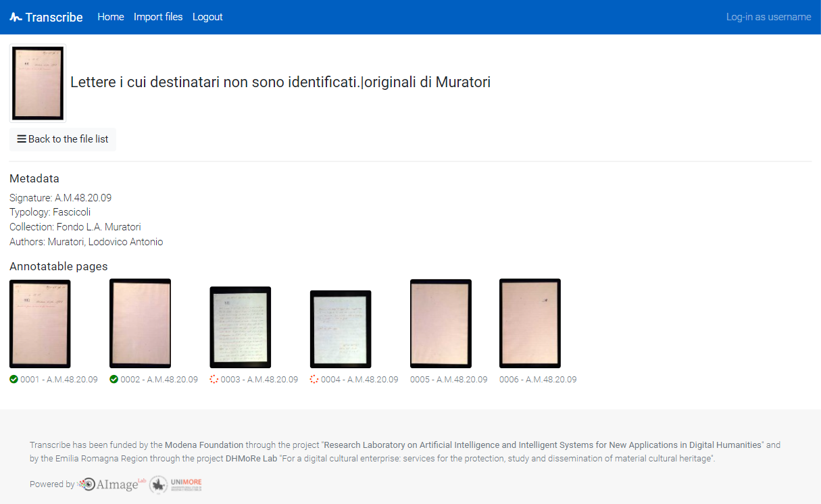The height and width of the screenshot is (504, 821).
Task: Go back to the file list
Action: [63, 139]
